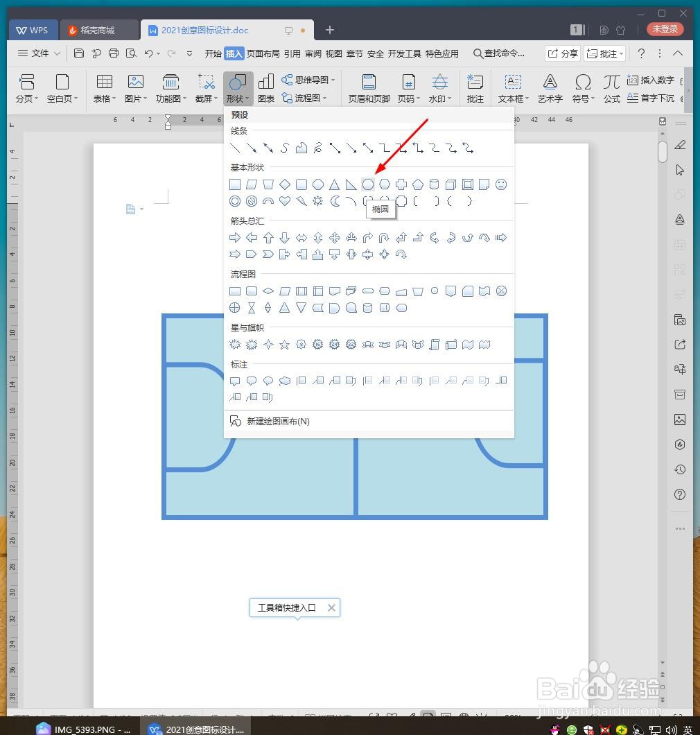Click the print icon in quick toolbar

pyautogui.click(x=114, y=53)
